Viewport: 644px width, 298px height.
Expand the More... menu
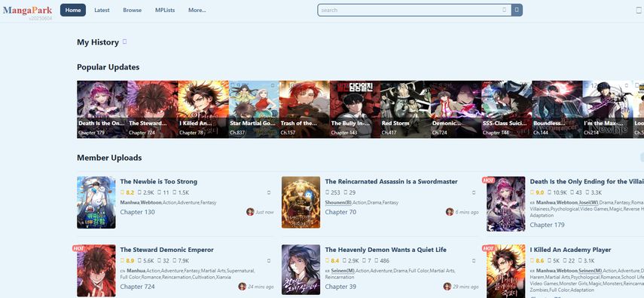click(197, 10)
